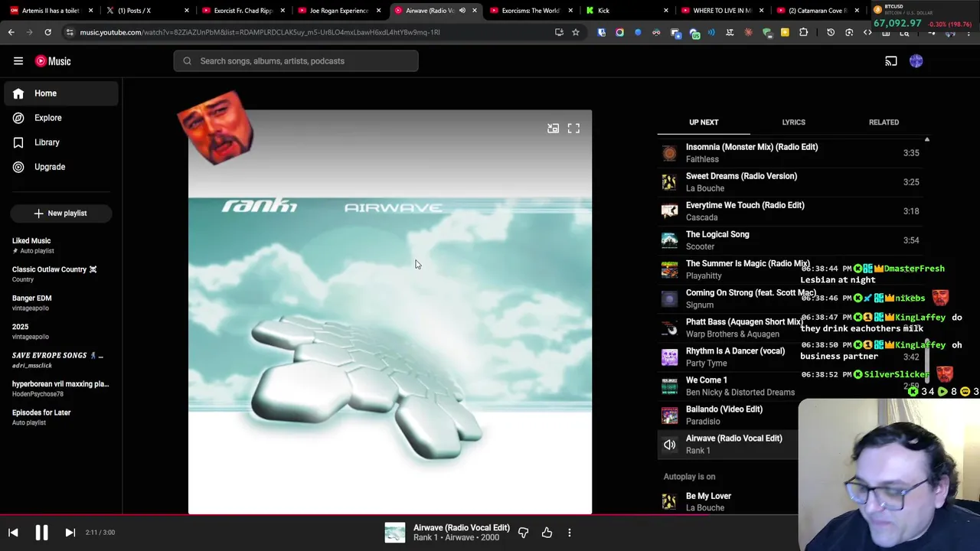
Task: Mute the Airwave tab audio icon
Action: coord(462,11)
